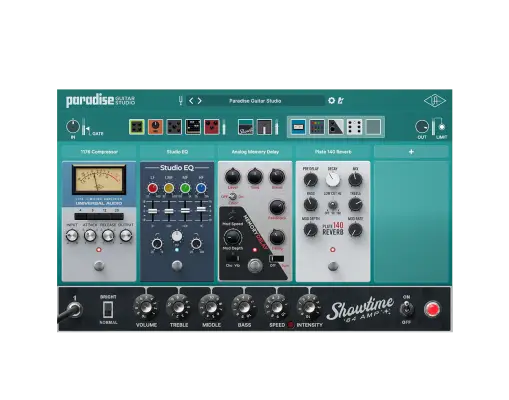The height and width of the screenshot is (400, 509).
Task: Click the amp TREBLE knob
Action: pos(179,307)
